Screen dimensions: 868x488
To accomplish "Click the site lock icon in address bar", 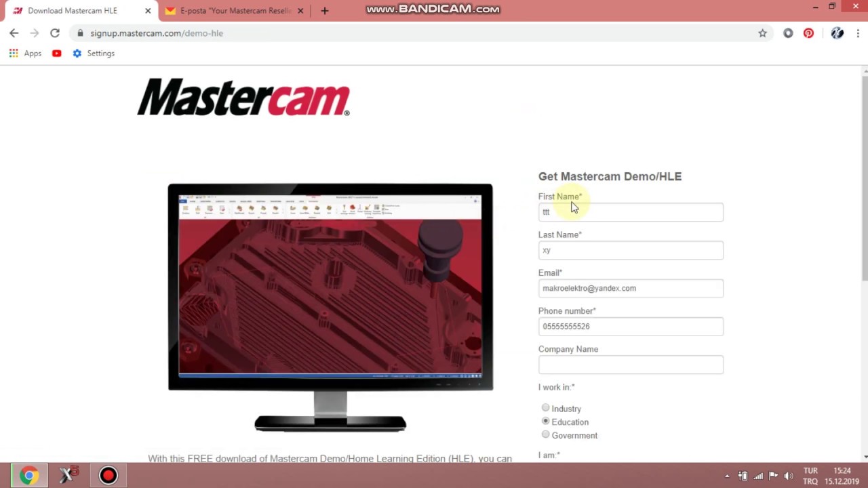I will click(x=80, y=33).
